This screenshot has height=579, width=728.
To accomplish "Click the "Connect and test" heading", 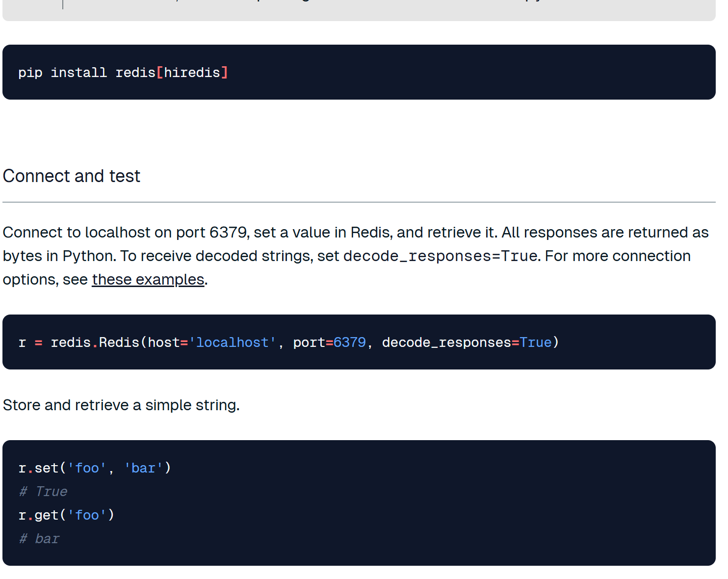I will 72,176.
